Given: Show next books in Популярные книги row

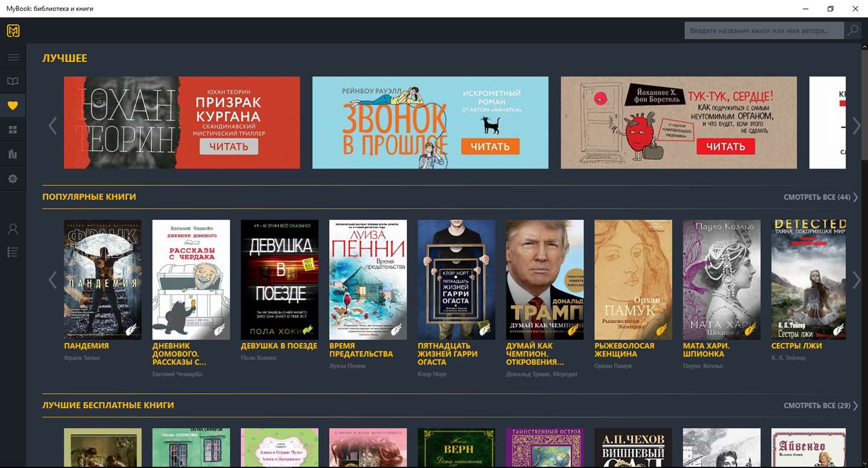Looking at the screenshot, I should tap(856, 280).
